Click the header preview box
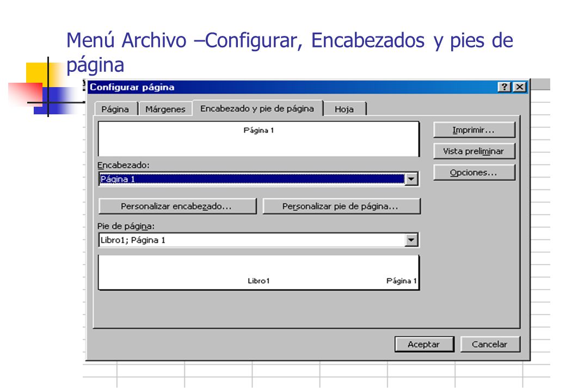 click(259, 139)
